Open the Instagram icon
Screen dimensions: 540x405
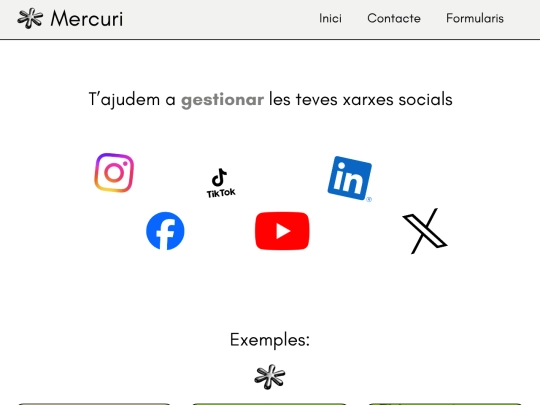point(114,173)
